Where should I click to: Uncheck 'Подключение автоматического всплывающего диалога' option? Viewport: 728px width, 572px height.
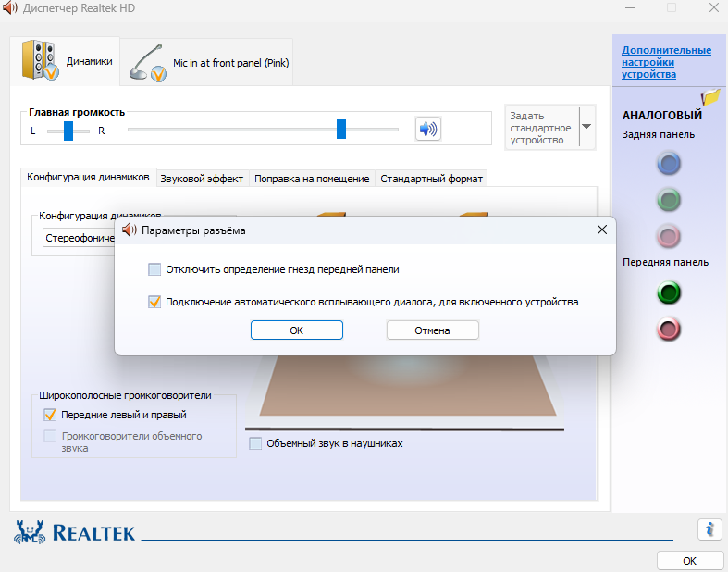click(x=154, y=302)
